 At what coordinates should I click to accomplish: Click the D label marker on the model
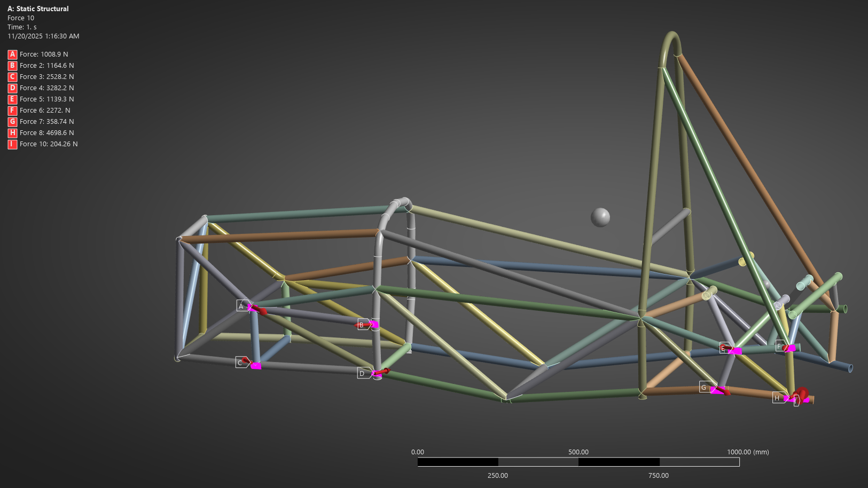pyautogui.click(x=362, y=373)
